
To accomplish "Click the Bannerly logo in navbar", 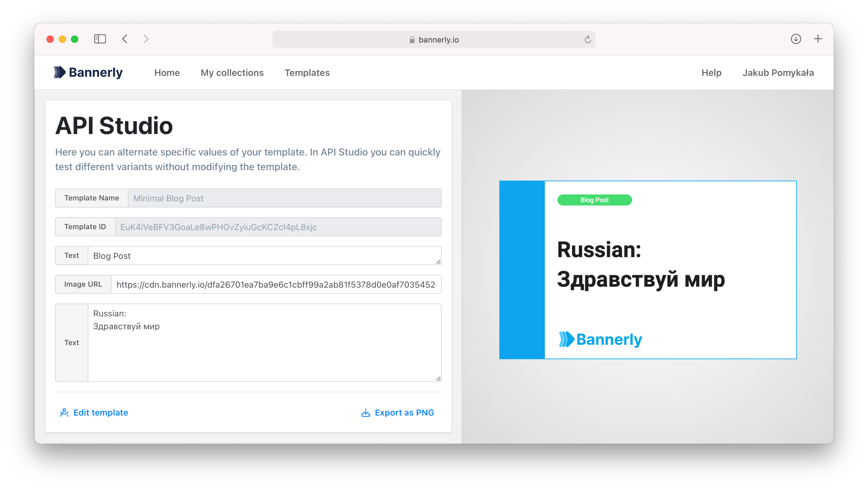I will (x=88, y=73).
